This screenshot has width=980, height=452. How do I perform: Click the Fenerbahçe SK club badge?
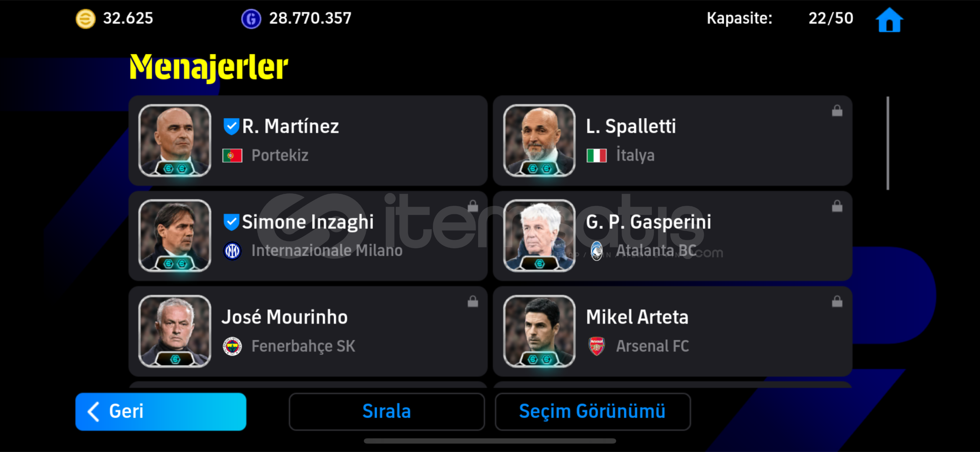pyautogui.click(x=232, y=346)
